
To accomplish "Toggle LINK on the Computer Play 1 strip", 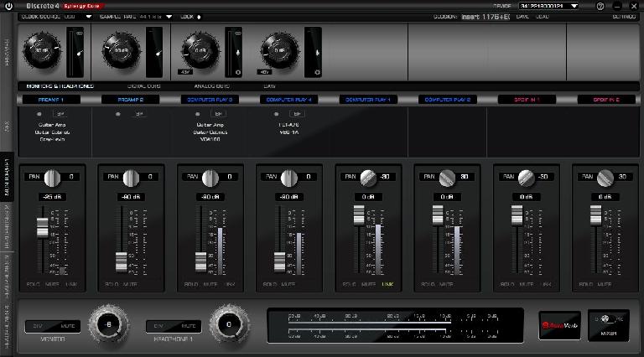I will coord(387,284).
